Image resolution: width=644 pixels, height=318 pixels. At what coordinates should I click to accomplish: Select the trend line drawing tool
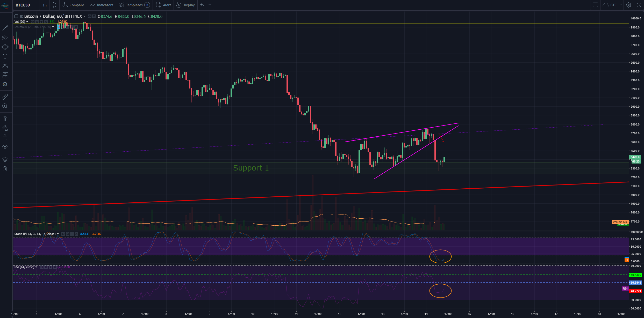(x=5, y=28)
